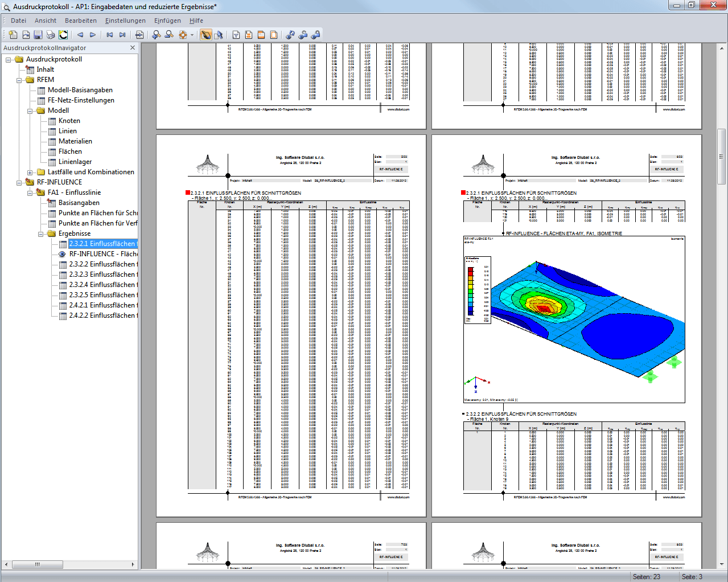Select Materialien in the navigator tree
The height and width of the screenshot is (582, 728).
tap(75, 141)
